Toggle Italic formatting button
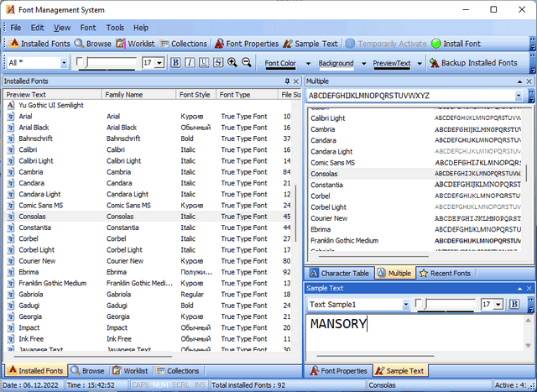This screenshot has height=392, width=537. 190,63
